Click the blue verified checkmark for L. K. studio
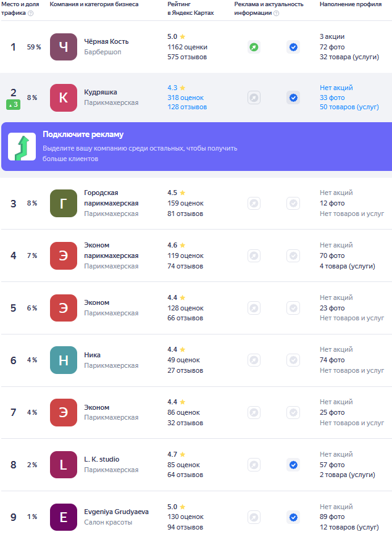The width and height of the screenshot is (392, 540). (x=293, y=465)
